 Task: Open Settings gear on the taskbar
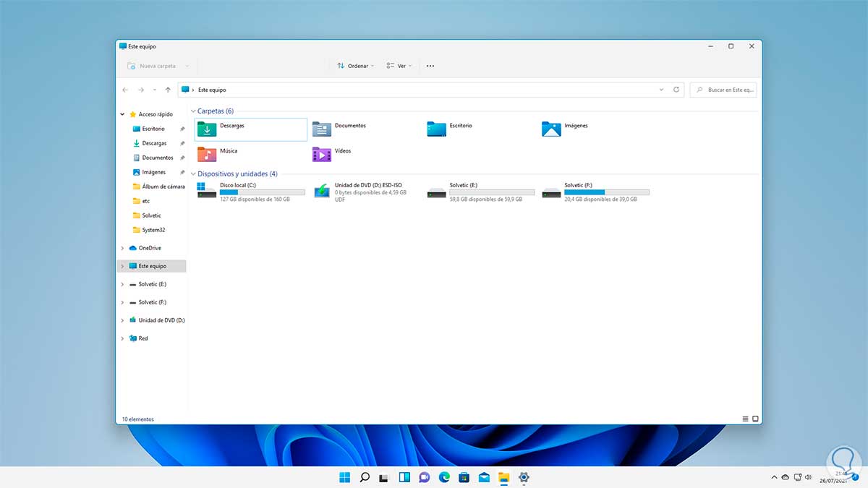(524, 477)
